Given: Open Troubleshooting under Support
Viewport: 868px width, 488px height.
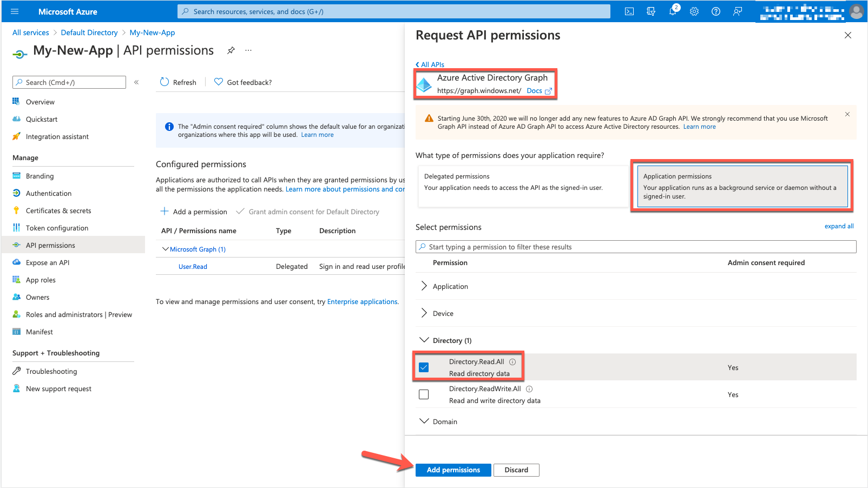Looking at the screenshot, I should pos(51,371).
